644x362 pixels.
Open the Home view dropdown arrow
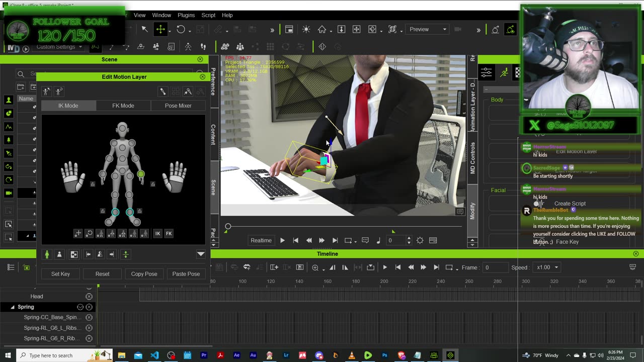click(331, 30)
